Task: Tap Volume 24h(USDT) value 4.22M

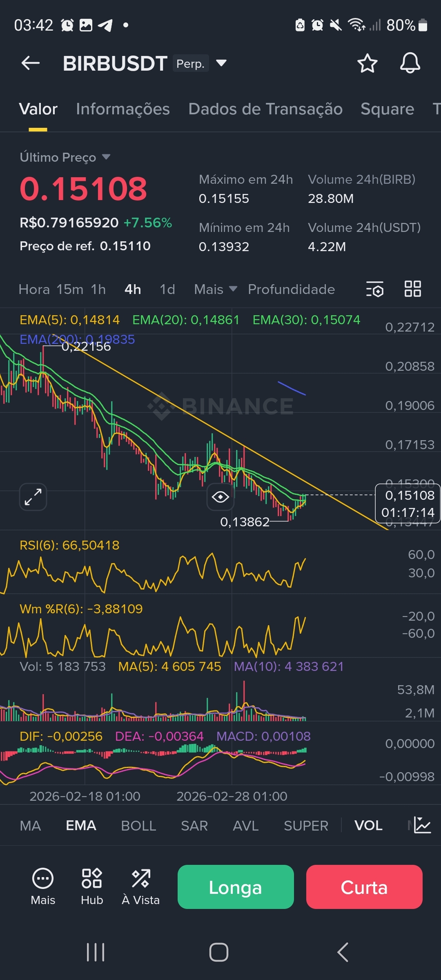Action: pyautogui.click(x=327, y=247)
